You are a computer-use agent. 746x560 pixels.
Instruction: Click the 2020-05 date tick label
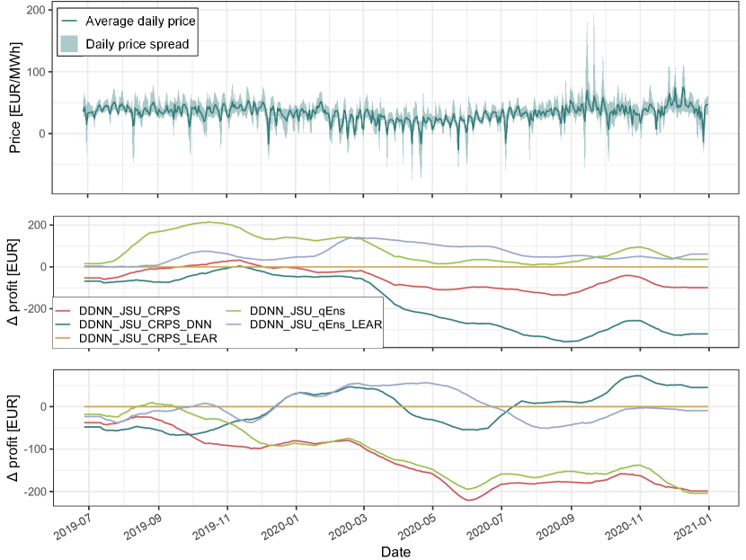(x=419, y=527)
